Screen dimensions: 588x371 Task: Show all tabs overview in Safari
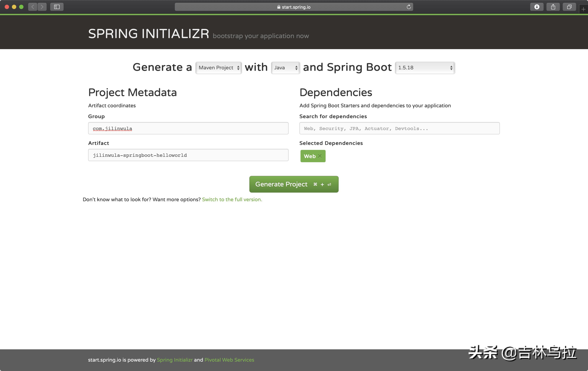tap(569, 7)
